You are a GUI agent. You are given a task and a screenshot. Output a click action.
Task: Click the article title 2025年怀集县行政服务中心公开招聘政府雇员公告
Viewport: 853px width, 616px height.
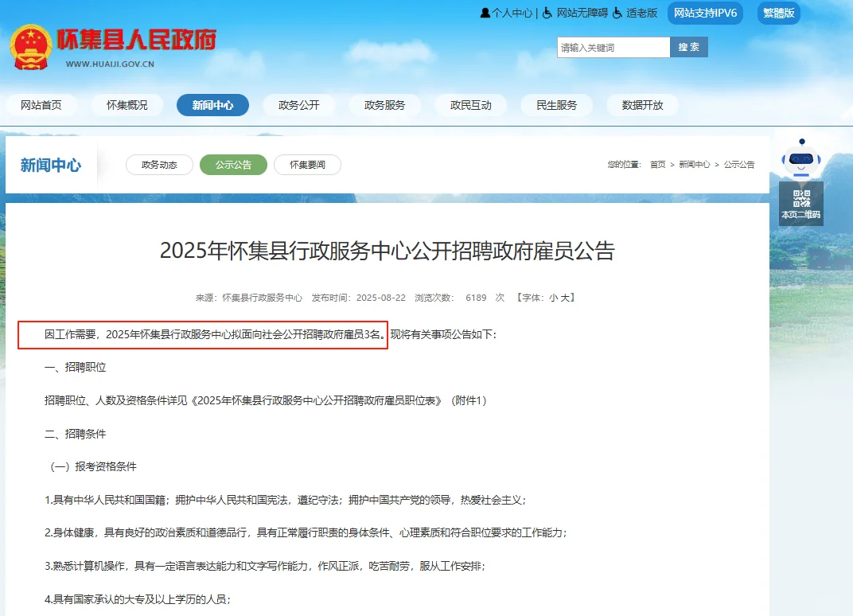pyautogui.click(x=388, y=251)
